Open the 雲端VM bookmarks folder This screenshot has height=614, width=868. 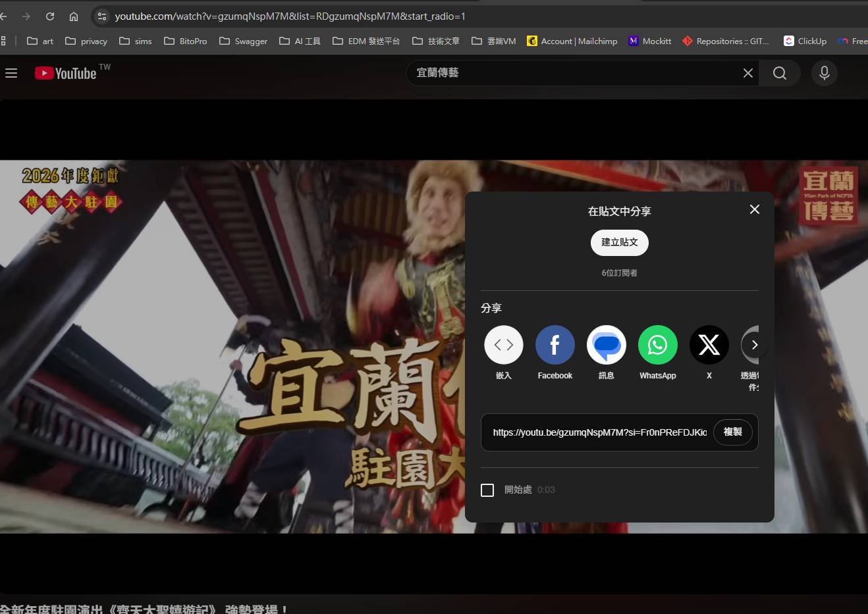pyautogui.click(x=494, y=41)
